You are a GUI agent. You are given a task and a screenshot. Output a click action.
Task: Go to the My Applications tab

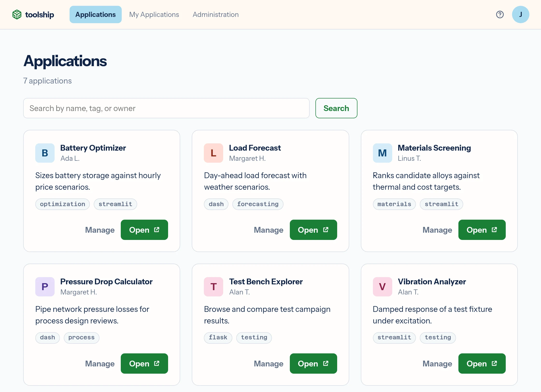pos(154,14)
